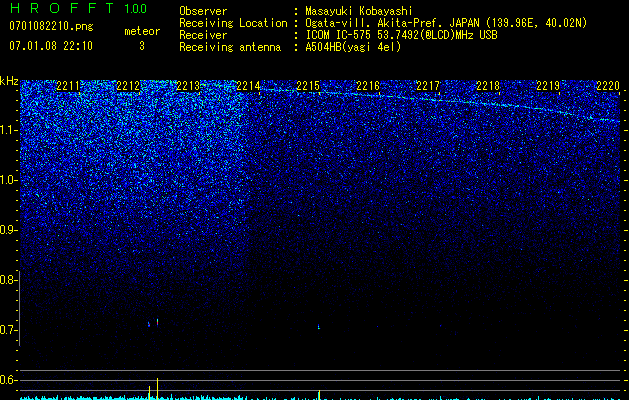Image resolution: width=629 pixels, height=400 pixels.
Task: Click the 0.6 kHz axis label
Action: click(x=8, y=380)
